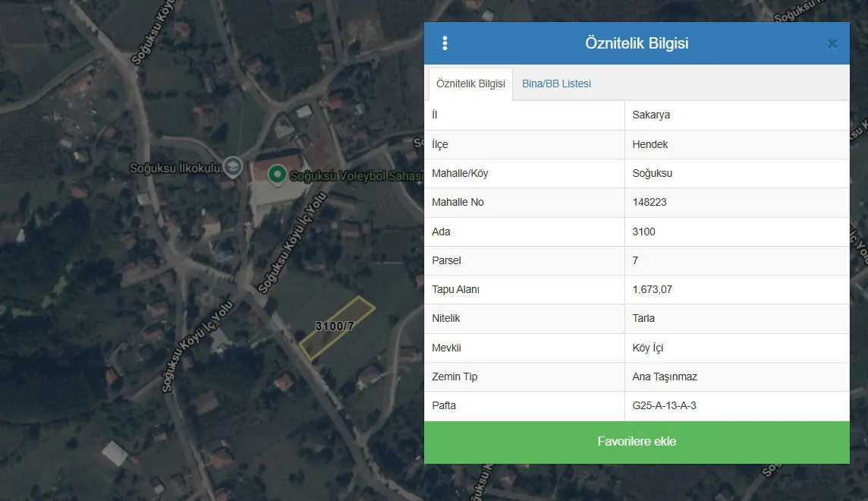
Task: Switch to the Bina/BB Listesi tab
Action: 556,83
